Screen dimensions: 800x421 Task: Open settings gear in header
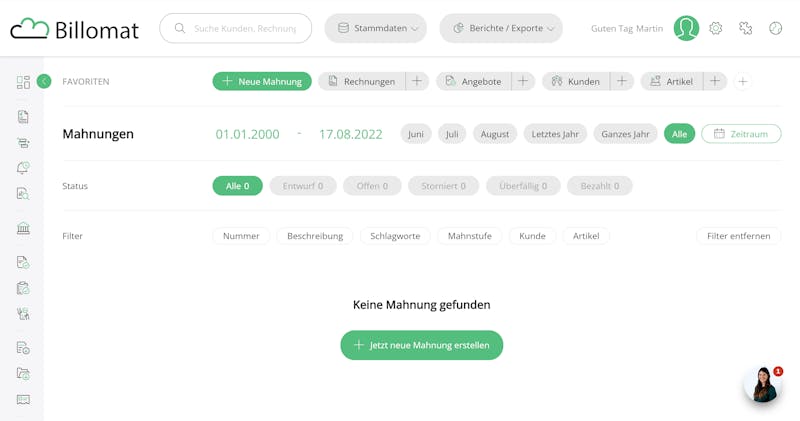click(x=716, y=28)
